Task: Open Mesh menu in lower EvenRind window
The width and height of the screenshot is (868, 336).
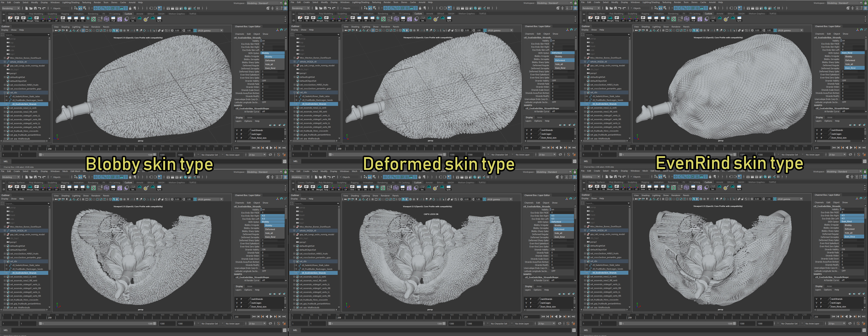Action: tap(645, 171)
